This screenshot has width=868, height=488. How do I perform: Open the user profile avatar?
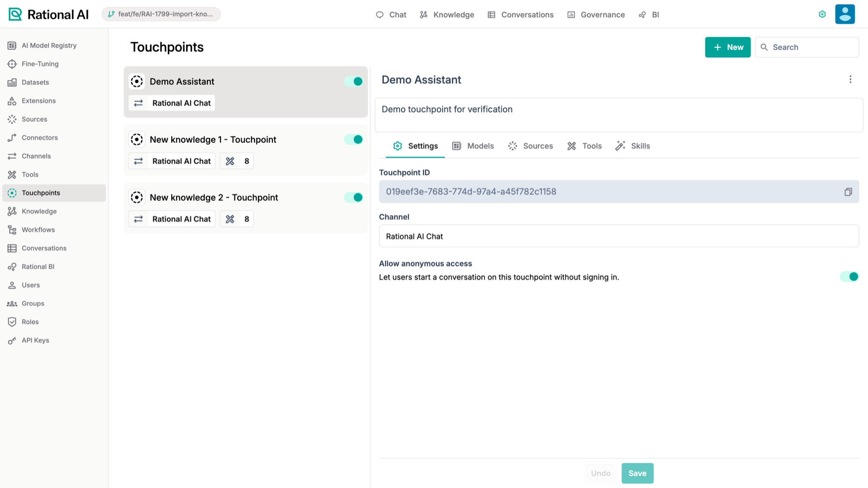[845, 14]
